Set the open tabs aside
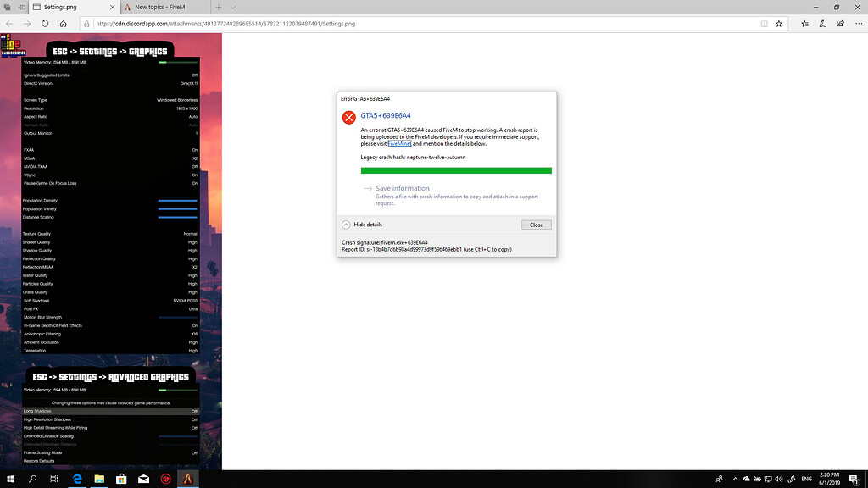Screen dimensions: 868x488 (21, 7)
